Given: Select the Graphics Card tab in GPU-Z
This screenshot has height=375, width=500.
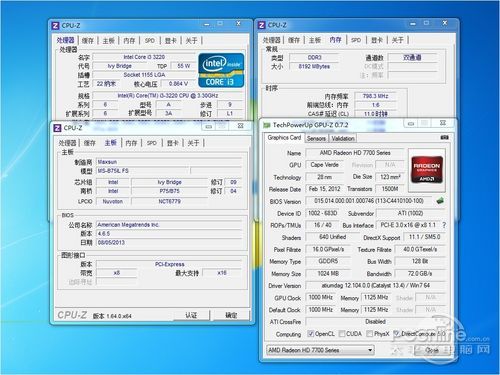Looking at the screenshot, I should (284, 138).
